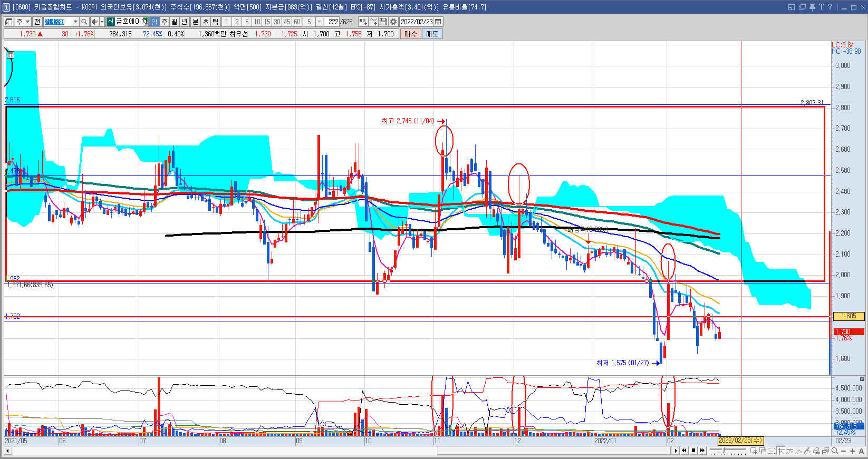
Task: Click the 신 badge beside 금호에이치
Action: pyautogui.click(x=110, y=22)
